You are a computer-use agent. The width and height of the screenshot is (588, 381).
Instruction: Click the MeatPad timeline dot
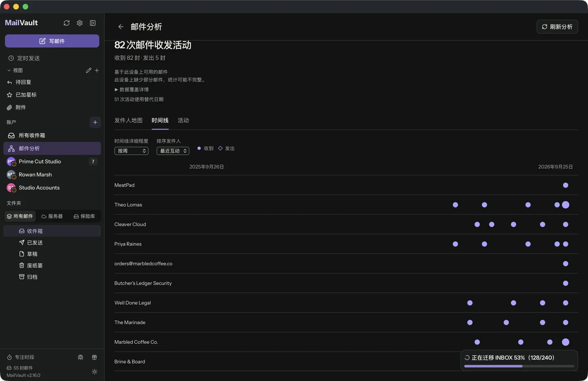(x=566, y=185)
